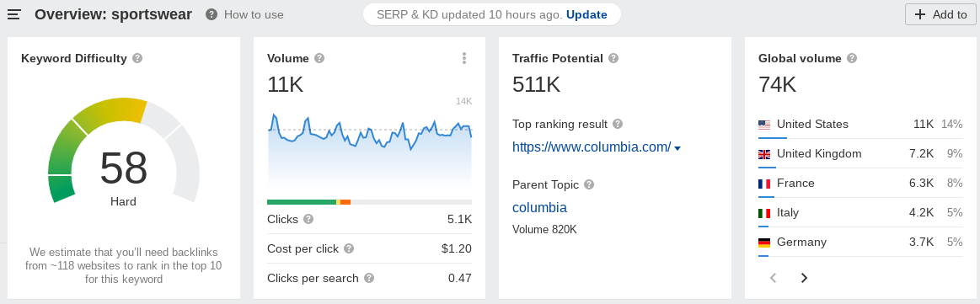Open the hamburger sidebar menu
The image size is (980, 304).
point(13,14)
